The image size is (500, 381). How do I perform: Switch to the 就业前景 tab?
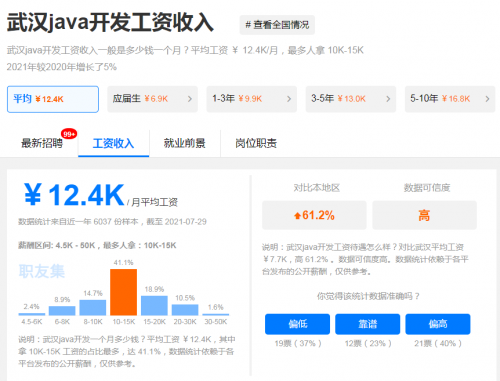point(184,143)
